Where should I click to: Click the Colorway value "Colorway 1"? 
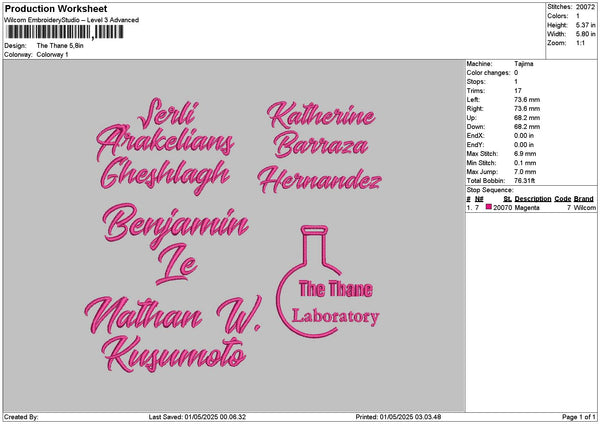[52, 54]
